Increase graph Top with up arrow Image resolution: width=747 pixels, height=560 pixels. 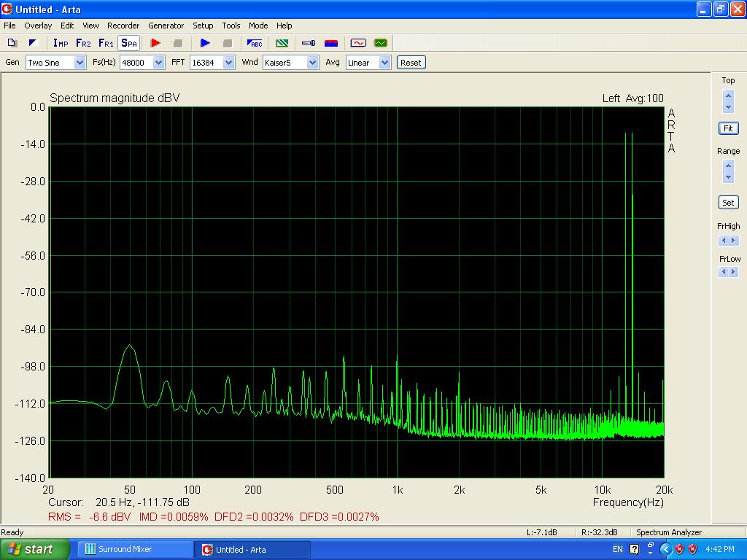click(728, 96)
